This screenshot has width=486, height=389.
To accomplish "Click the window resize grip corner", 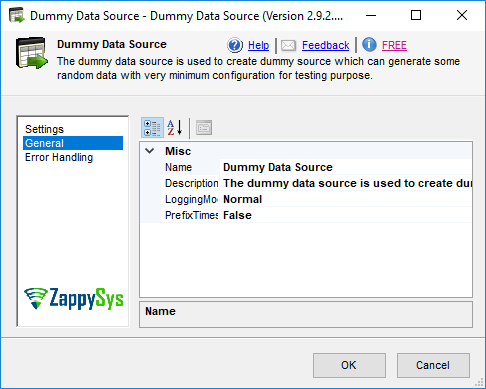I will click(x=479, y=383).
